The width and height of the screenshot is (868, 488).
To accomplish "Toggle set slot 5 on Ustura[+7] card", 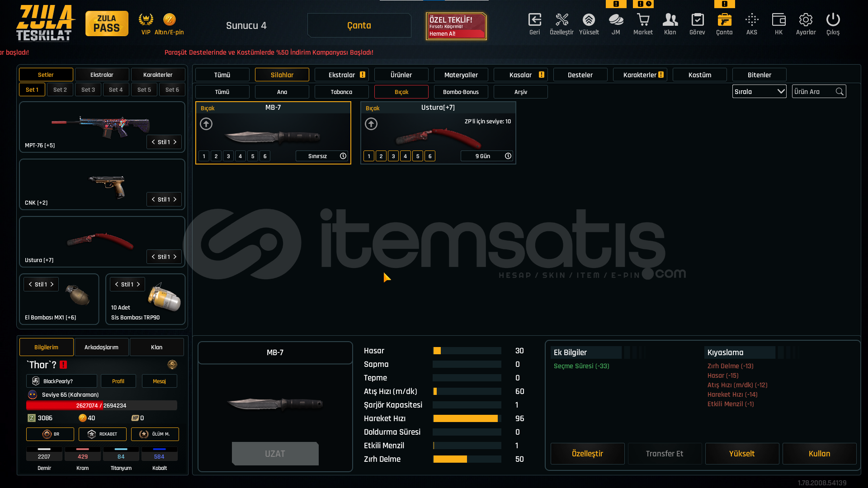I will coord(418,156).
